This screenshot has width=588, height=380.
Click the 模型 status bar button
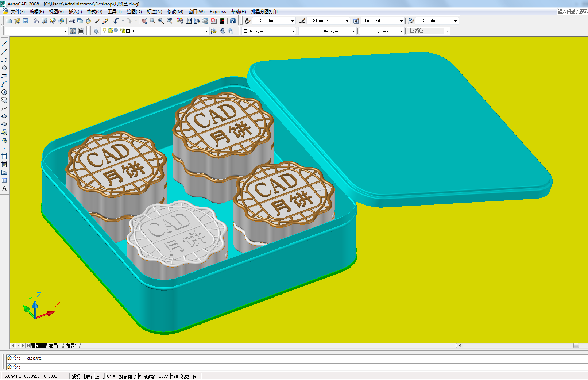coord(197,376)
